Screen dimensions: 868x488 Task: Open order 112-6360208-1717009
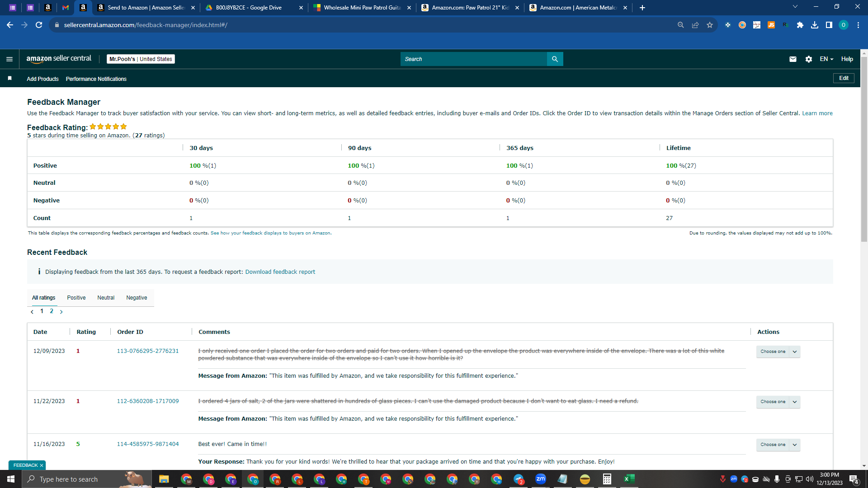(148, 401)
